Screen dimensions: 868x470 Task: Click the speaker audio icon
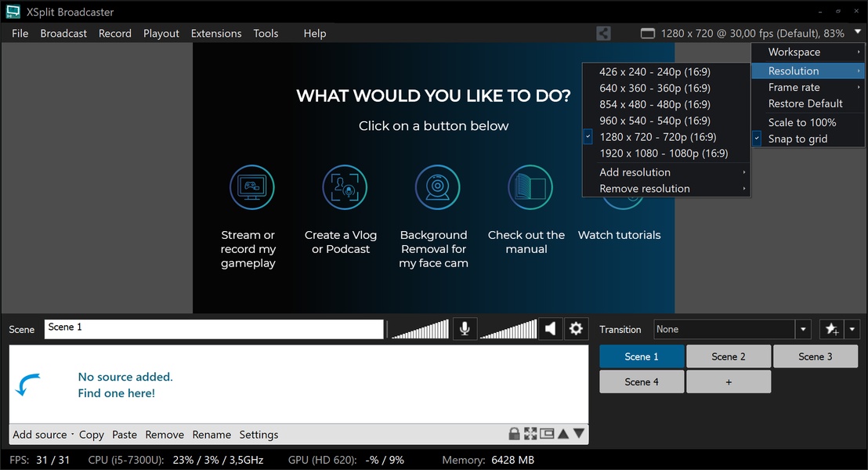pos(551,329)
